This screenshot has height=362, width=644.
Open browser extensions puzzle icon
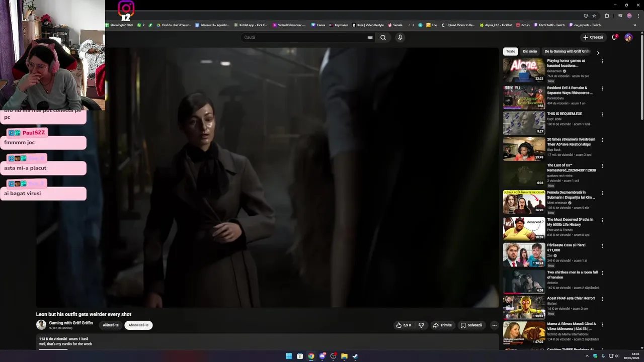tap(607, 16)
